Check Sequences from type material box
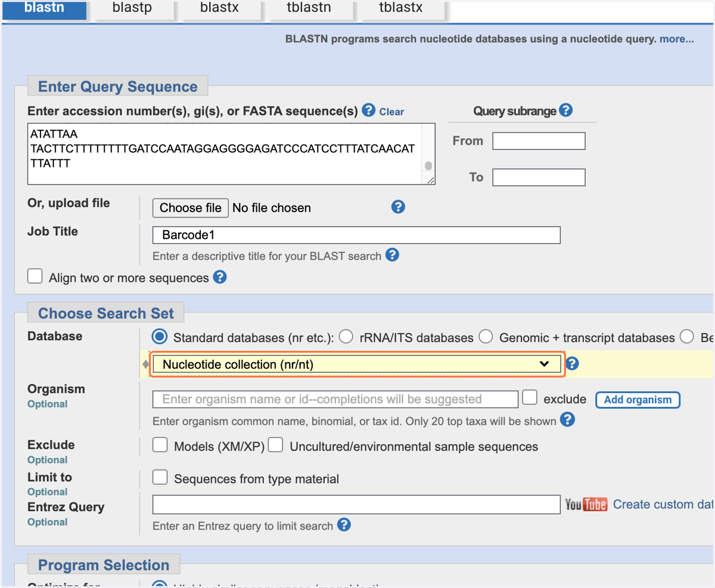The width and height of the screenshot is (715, 588). pos(160,477)
